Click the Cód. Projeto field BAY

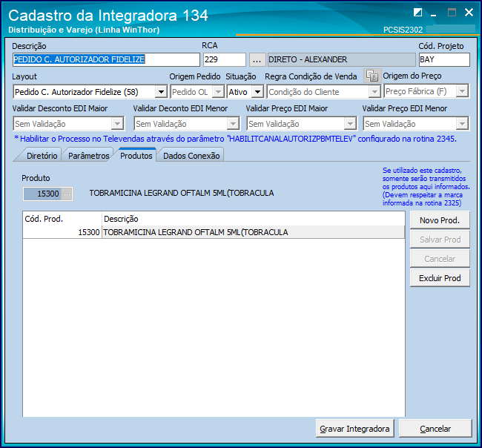pyautogui.click(x=444, y=59)
